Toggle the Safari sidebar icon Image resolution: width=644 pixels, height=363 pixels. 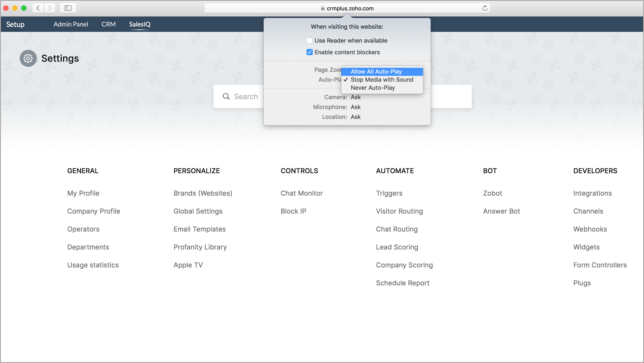(x=68, y=8)
